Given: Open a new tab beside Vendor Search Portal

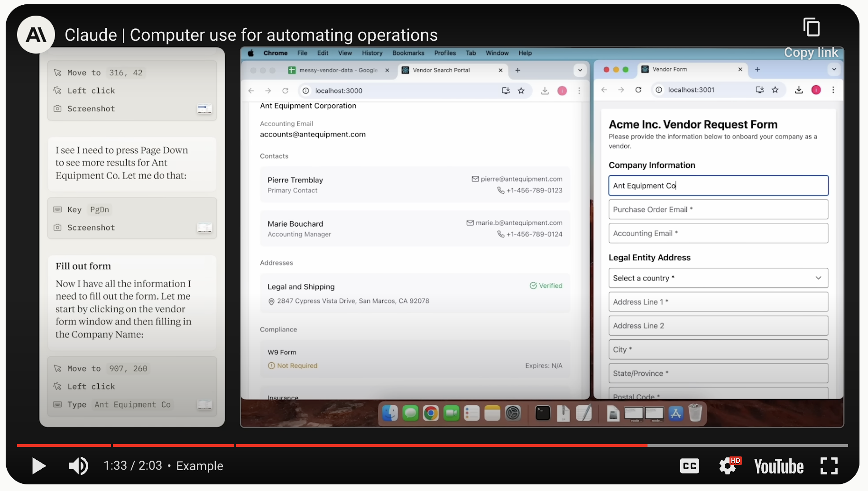Looking at the screenshot, I should (x=517, y=70).
